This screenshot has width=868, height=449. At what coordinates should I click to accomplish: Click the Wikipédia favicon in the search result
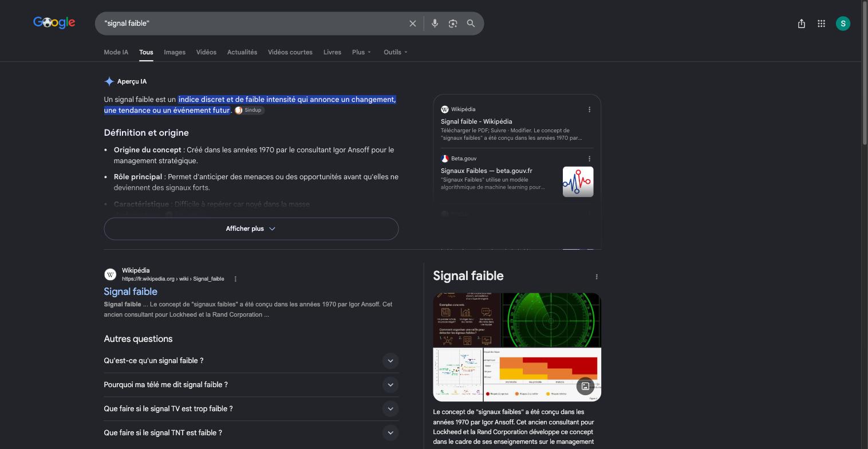click(111, 274)
